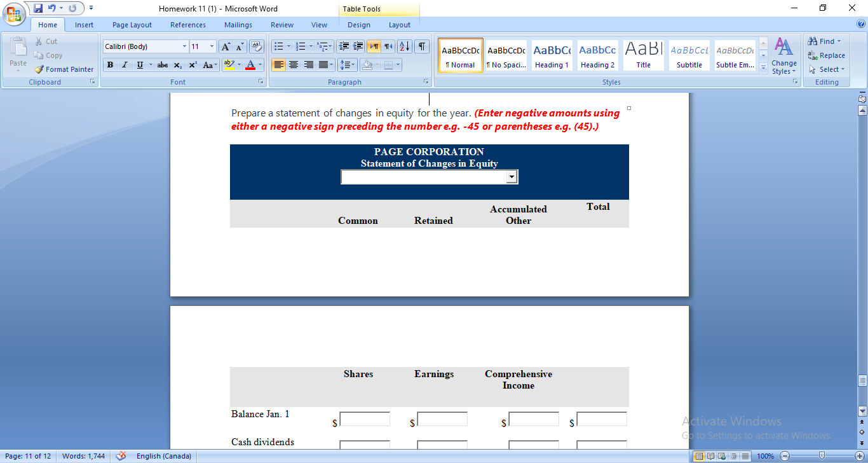Toggle strikethrough formatting
This screenshot has height=463, width=868.
[162, 65]
